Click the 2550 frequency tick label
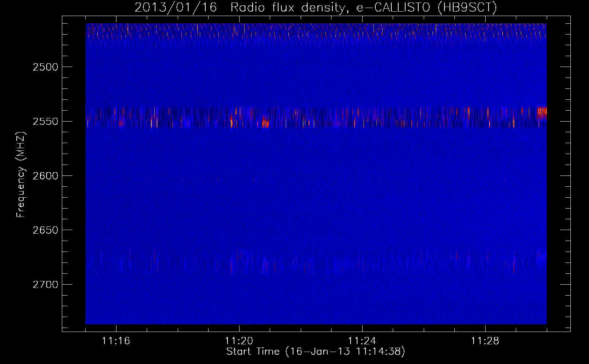 tap(45, 122)
